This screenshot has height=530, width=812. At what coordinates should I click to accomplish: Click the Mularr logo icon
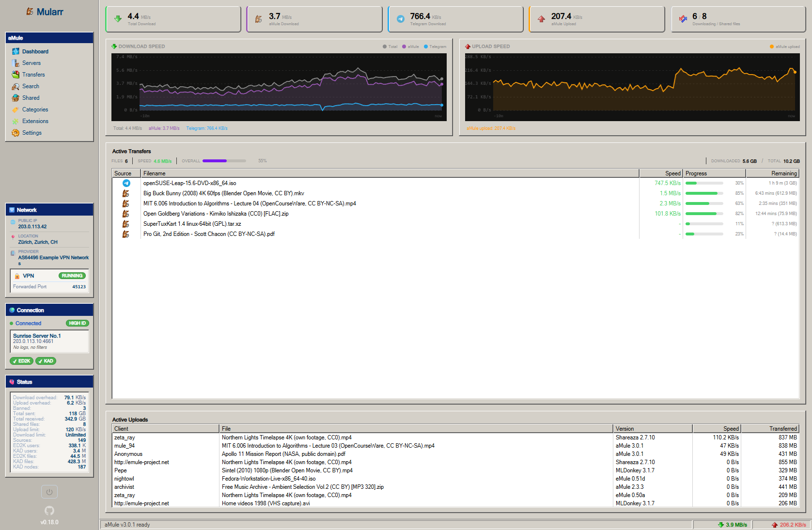[x=30, y=12]
